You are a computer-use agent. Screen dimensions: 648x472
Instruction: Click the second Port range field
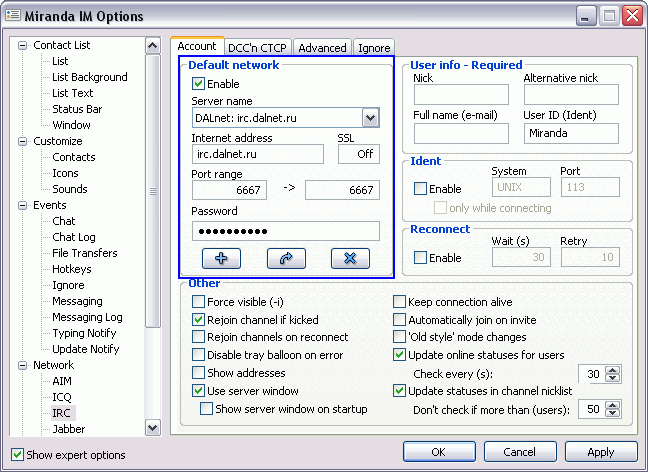342,190
